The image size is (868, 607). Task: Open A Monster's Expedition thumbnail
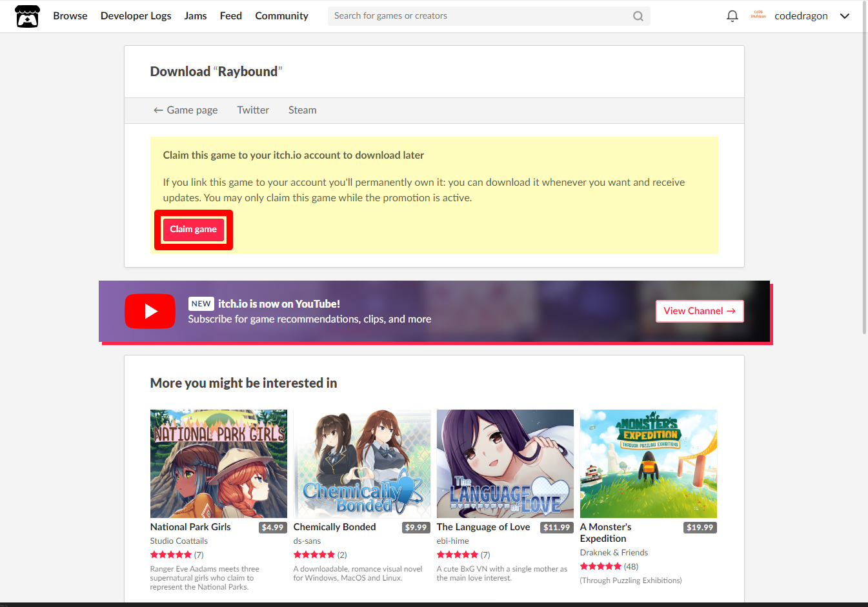pyautogui.click(x=649, y=464)
